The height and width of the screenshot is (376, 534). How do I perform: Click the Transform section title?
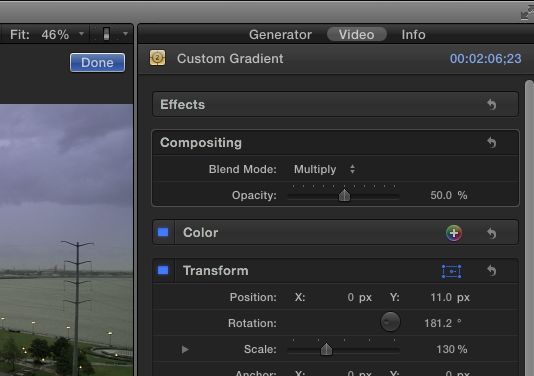(216, 271)
